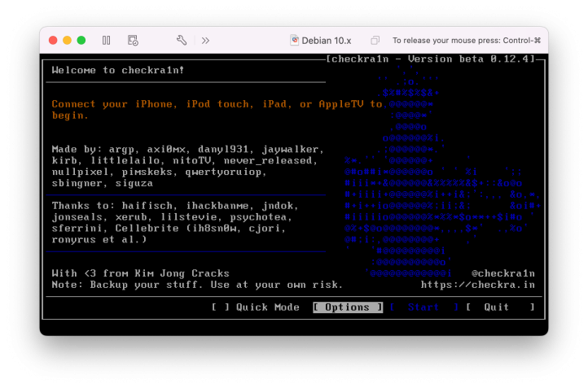Screen dimensions: 588x388
Task: Click the 'Welcome to checkra1n!' heading
Action: (x=118, y=70)
